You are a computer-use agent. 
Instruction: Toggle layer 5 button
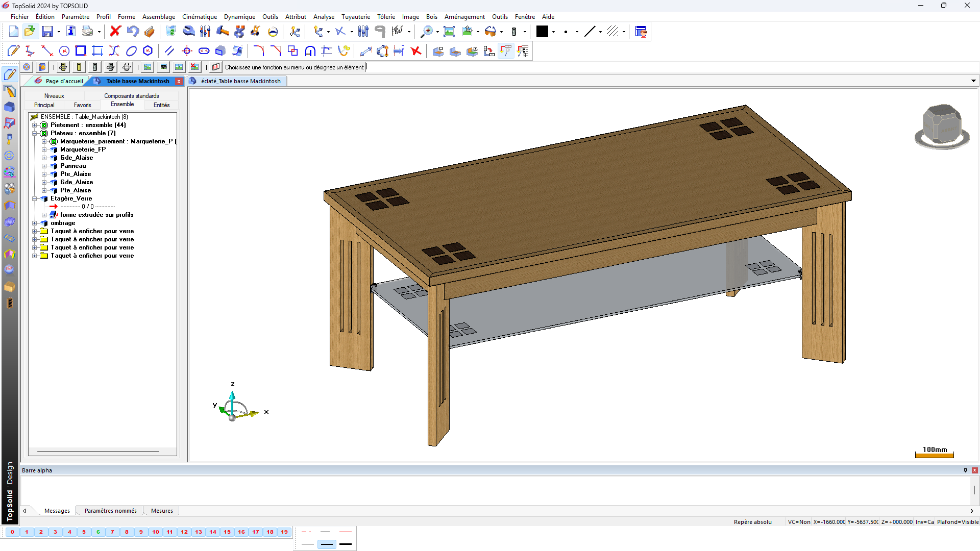click(84, 532)
